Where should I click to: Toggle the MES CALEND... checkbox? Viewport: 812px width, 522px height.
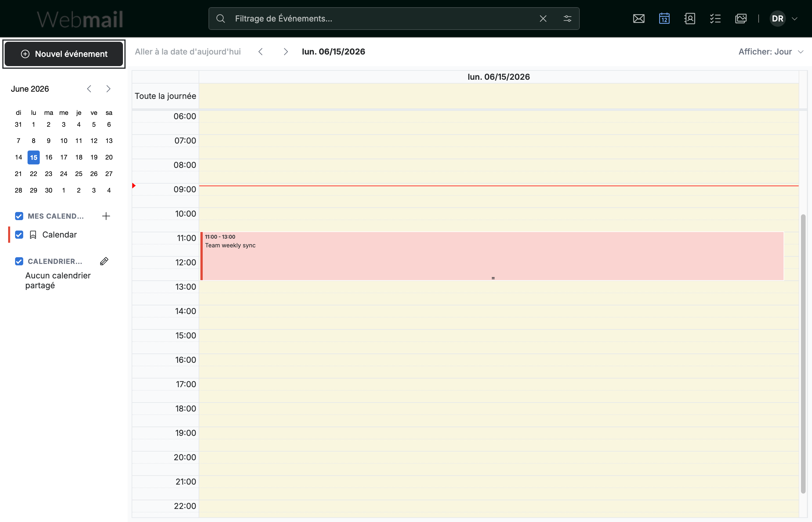tap(19, 216)
